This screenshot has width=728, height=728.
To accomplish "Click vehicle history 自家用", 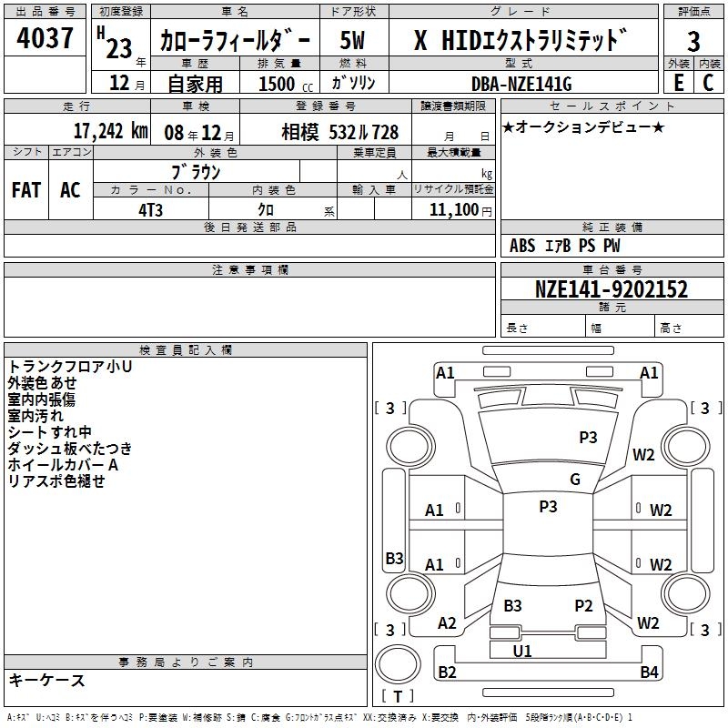I will point(195,84).
